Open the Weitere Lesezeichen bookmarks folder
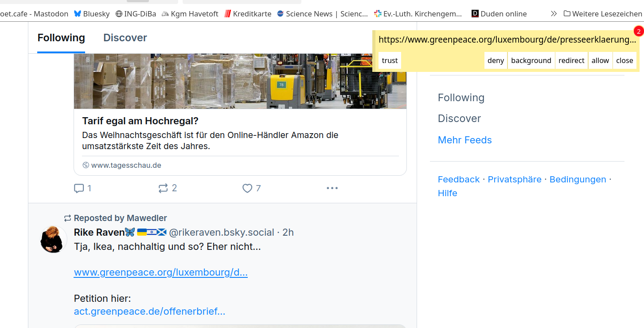Viewport: 644px width, 328px height. [603, 14]
